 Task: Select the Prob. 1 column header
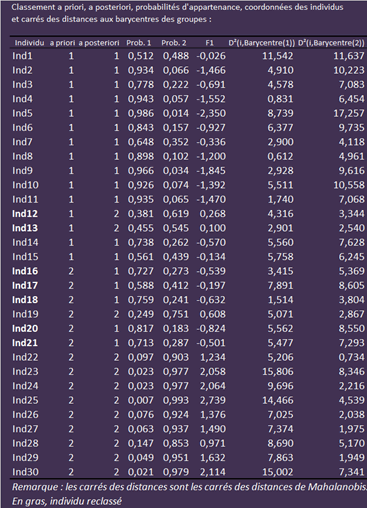[x=139, y=43]
